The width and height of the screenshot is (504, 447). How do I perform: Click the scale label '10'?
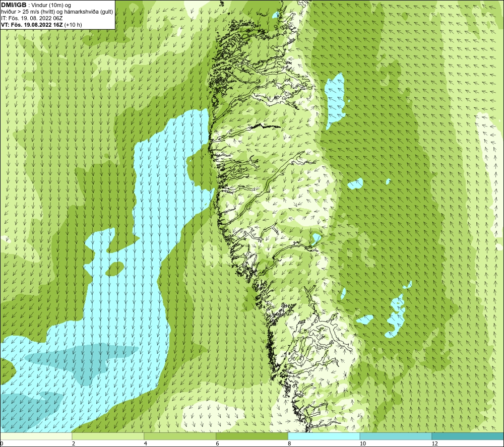point(362,444)
